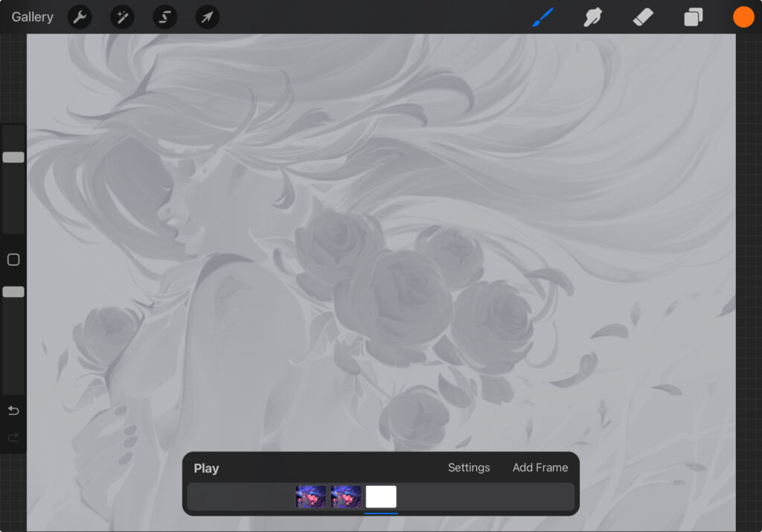Viewport: 762px width, 532px height.
Task: Select the Brush tool
Action: [x=542, y=17]
